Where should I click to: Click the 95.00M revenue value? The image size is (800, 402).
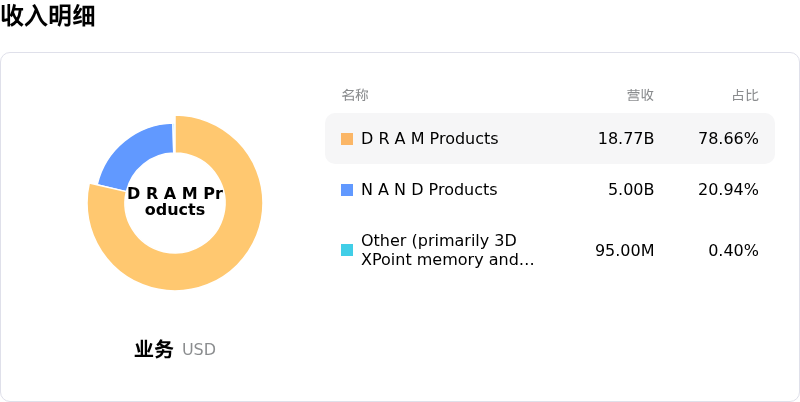point(624,250)
